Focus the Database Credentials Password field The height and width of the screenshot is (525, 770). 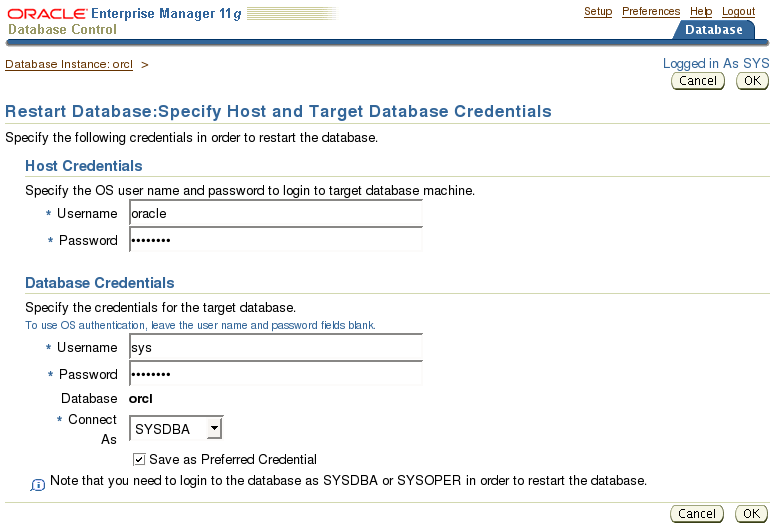275,374
